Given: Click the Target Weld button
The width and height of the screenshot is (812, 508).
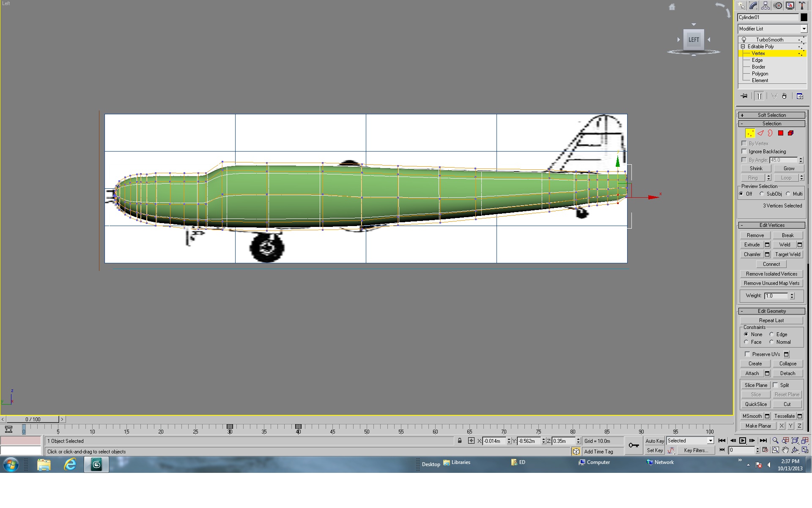Looking at the screenshot, I should tap(787, 254).
